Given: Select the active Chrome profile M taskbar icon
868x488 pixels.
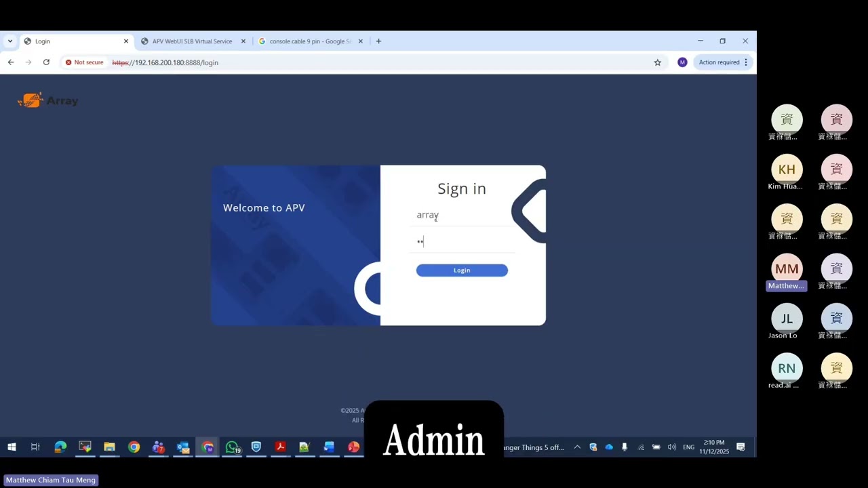Looking at the screenshot, I should coord(208,447).
